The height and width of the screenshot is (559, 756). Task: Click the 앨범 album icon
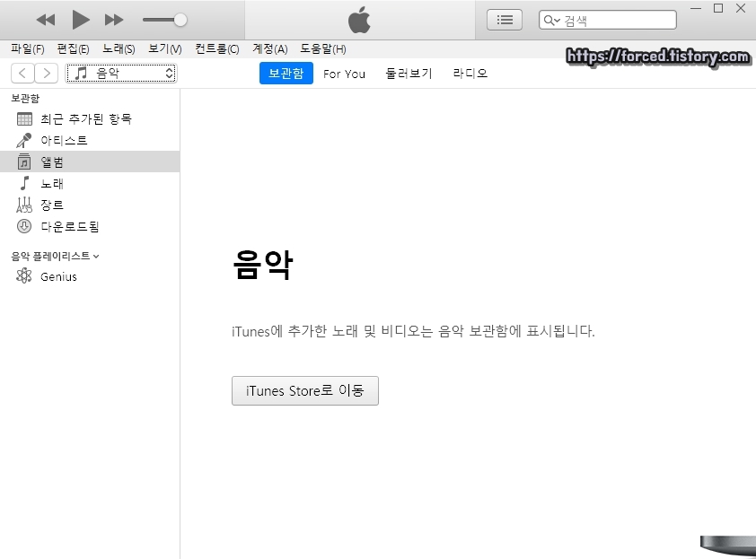point(24,162)
